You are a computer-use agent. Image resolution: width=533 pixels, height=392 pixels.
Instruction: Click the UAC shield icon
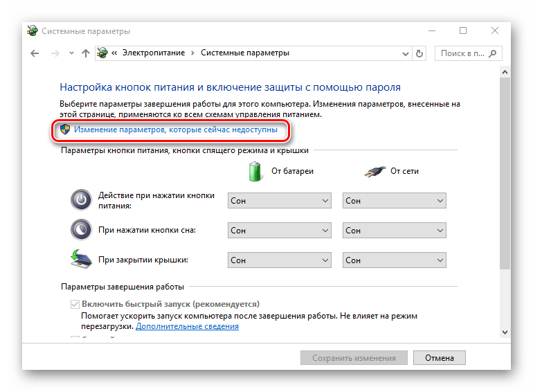65,130
